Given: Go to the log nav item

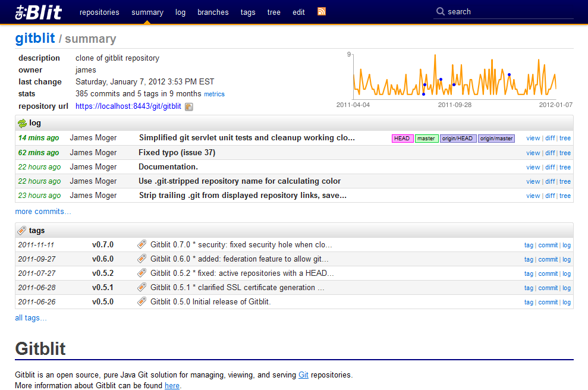Looking at the screenshot, I should click(180, 12).
